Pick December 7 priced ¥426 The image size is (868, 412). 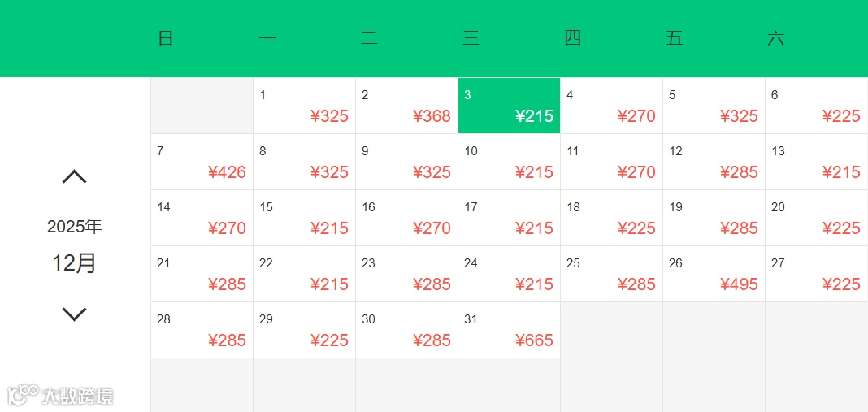[x=202, y=162]
